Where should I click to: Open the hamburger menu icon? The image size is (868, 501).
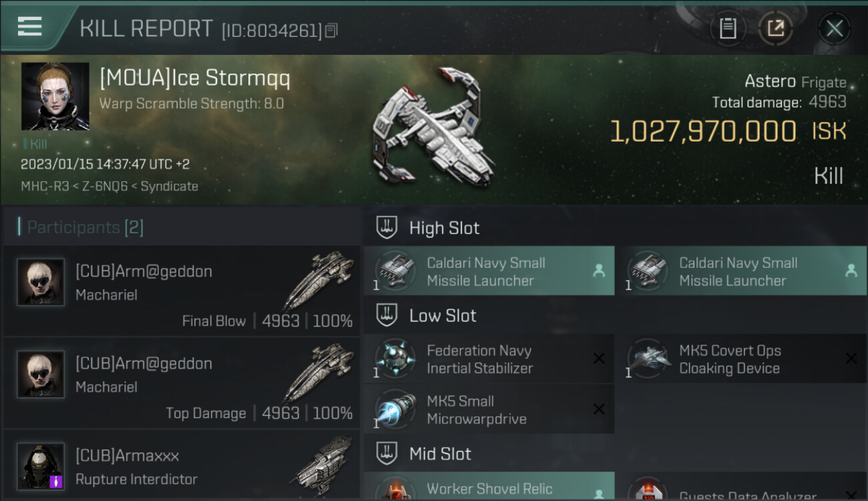(30, 27)
